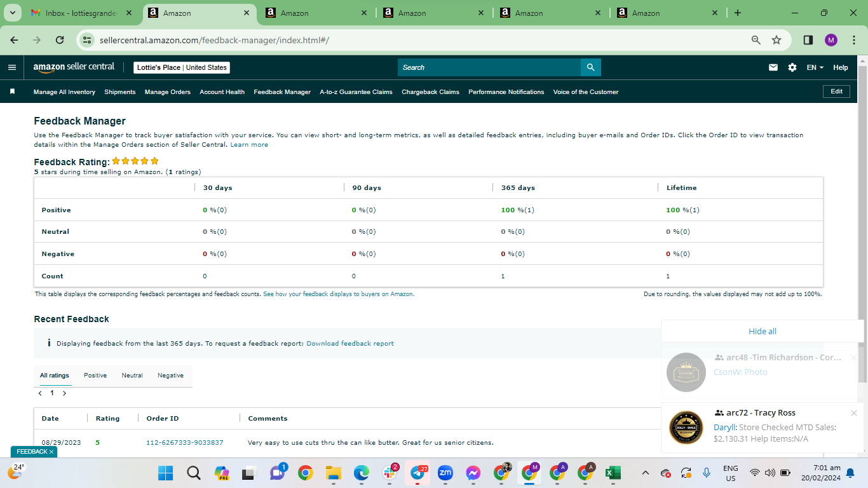This screenshot has height=488, width=868.
Task: Reload the page with the refresh icon
Action: 60,40
